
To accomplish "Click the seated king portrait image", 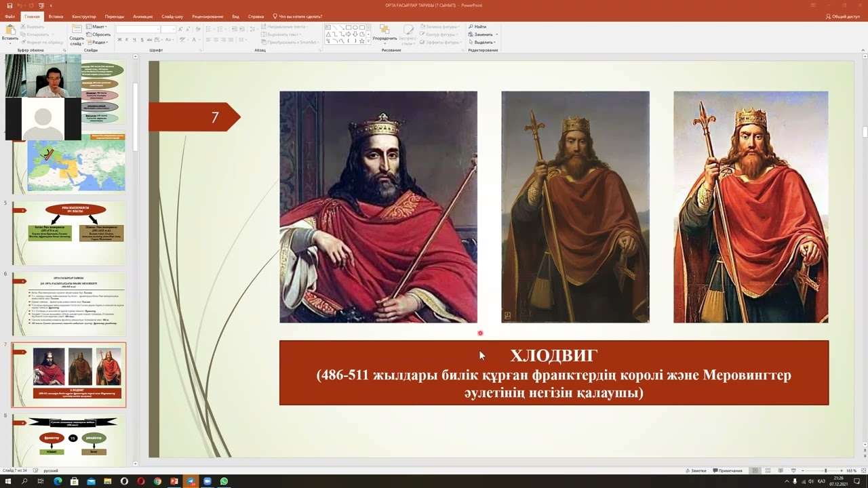I will (378, 207).
